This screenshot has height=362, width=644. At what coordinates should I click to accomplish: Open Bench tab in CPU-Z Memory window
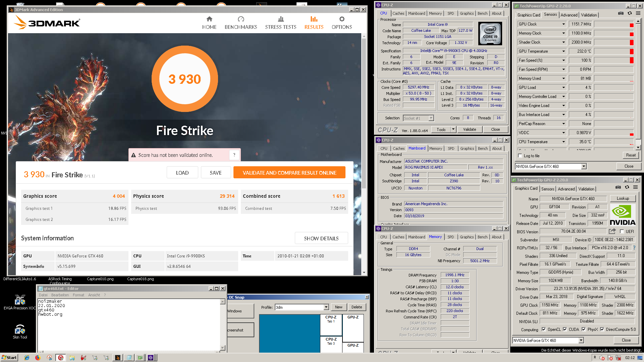click(x=482, y=237)
